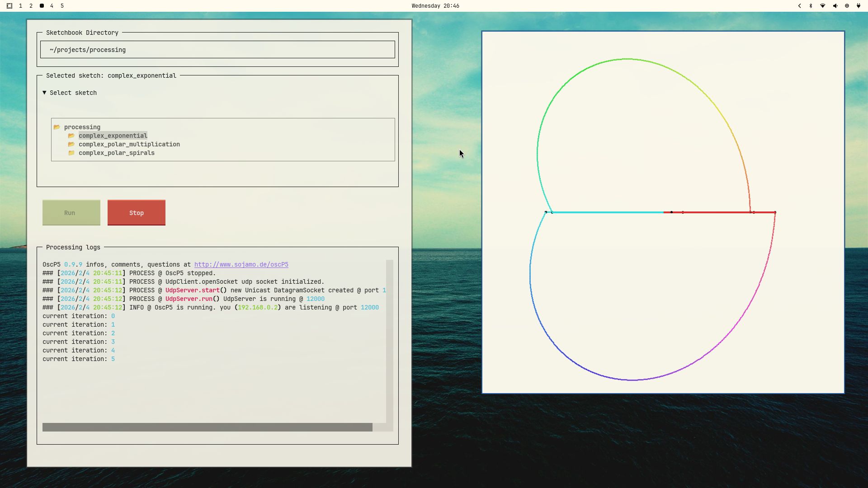Click the volume speaker icon

click(835, 6)
